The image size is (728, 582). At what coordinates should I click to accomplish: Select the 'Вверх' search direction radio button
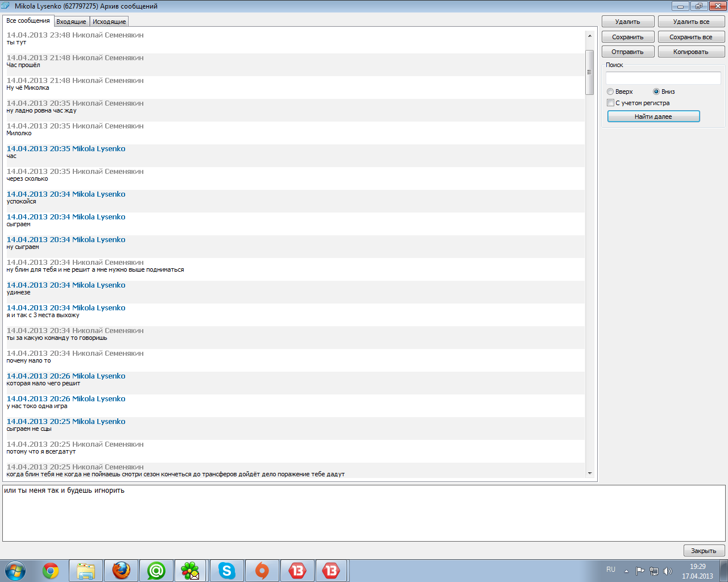[610, 92]
